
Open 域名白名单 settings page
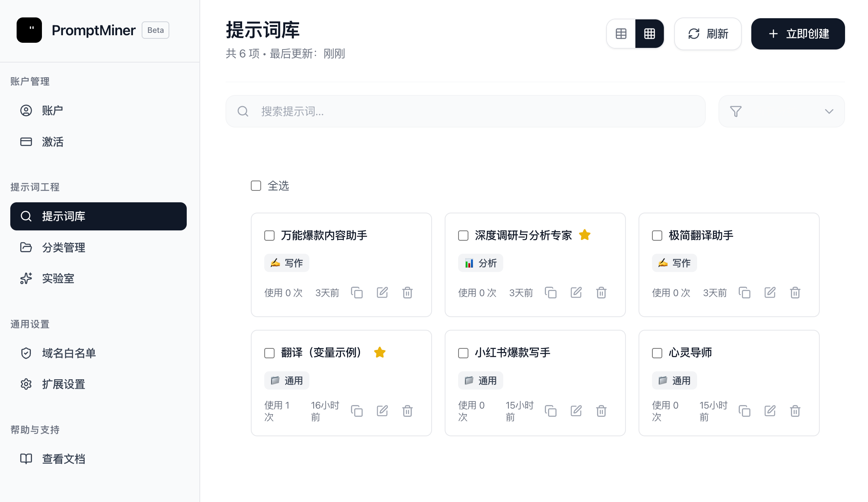[x=69, y=353]
